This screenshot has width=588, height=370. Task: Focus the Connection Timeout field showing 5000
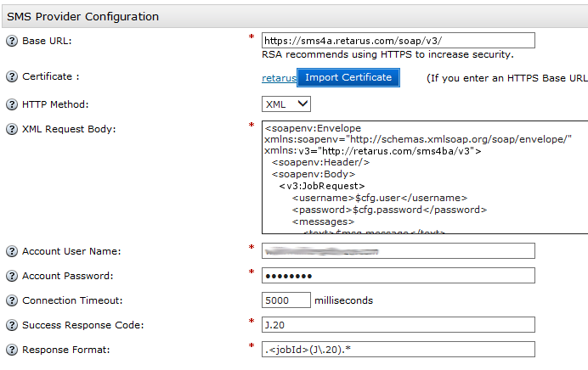(286, 300)
